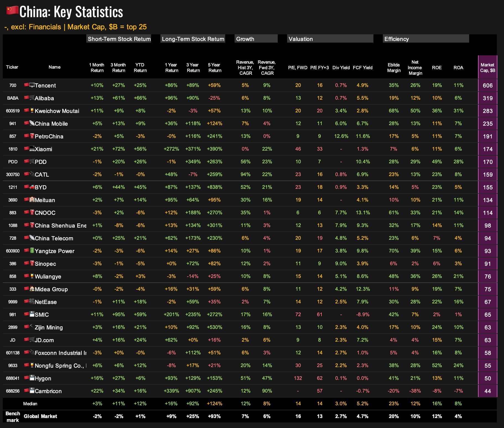This screenshot has width=504, height=428.
Task: Click the Global Market benchmark row label
Action: click(x=40, y=416)
